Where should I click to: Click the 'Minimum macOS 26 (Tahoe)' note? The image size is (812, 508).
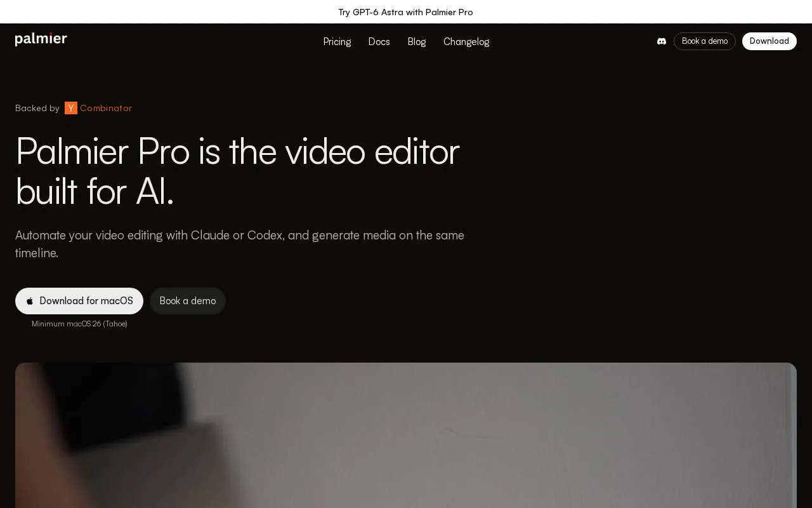pos(79,324)
